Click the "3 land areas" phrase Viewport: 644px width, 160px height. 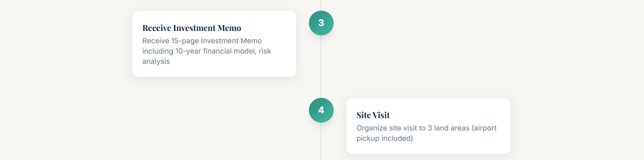point(448,128)
